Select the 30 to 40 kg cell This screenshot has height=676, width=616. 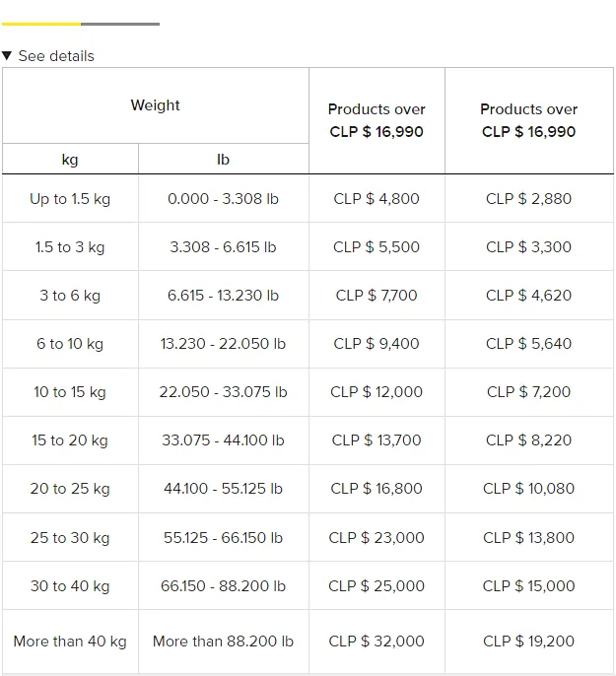coord(70,586)
